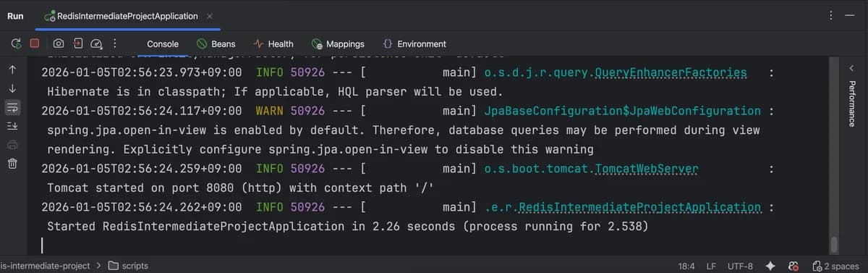This screenshot has height=273, width=868.
Task: Open the Health tab
Action: pos(273,44)
